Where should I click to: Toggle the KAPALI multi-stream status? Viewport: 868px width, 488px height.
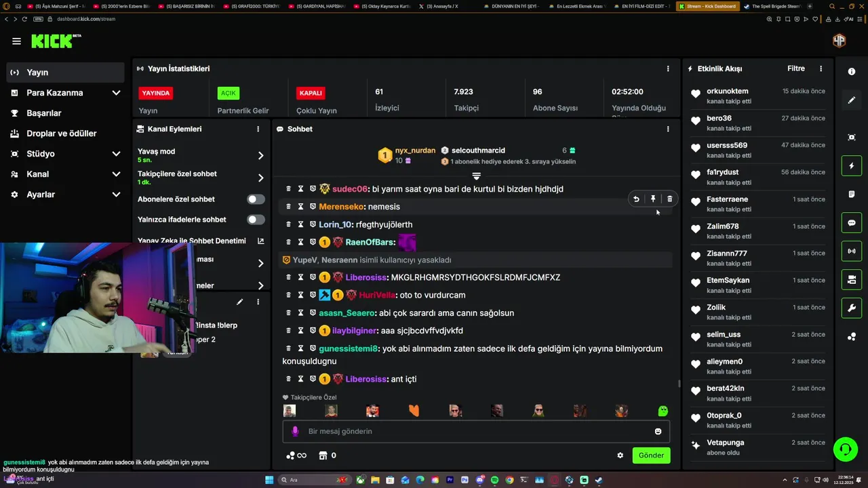coord(311,93)
